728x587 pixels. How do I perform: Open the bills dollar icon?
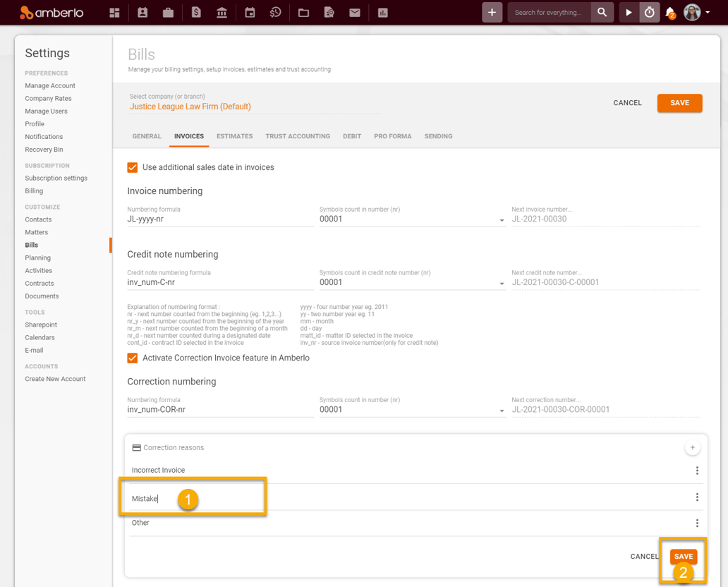(x=196, y=13)
